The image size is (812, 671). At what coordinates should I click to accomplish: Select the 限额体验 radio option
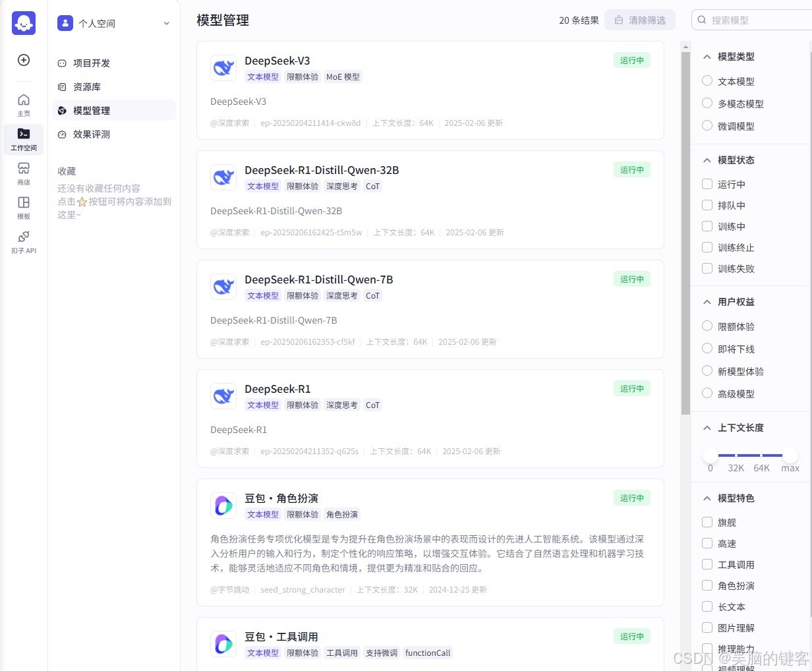point(707,326)
